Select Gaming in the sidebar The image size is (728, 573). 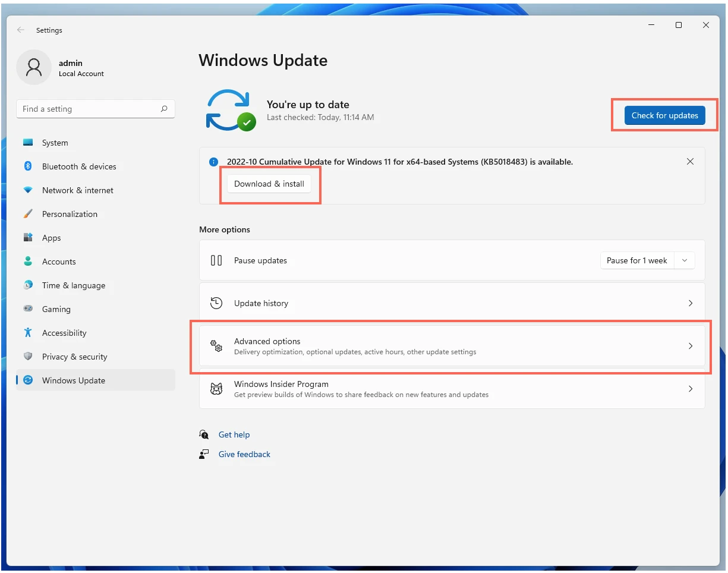click(96, 309)
